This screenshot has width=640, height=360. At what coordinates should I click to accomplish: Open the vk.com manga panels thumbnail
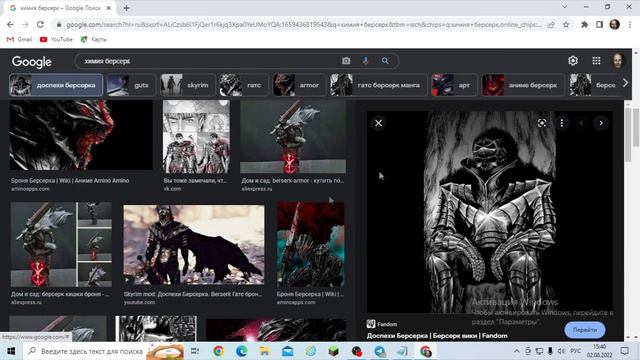196,136
